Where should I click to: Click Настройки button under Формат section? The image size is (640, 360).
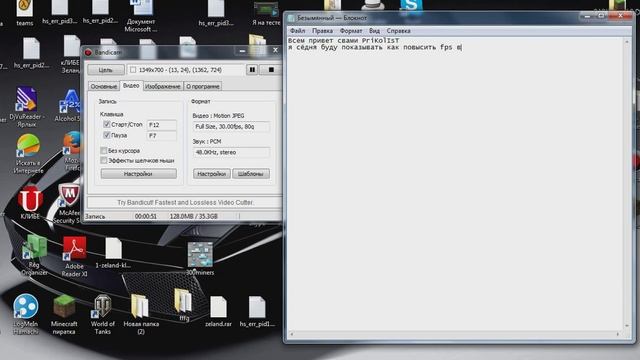(211, 174)
